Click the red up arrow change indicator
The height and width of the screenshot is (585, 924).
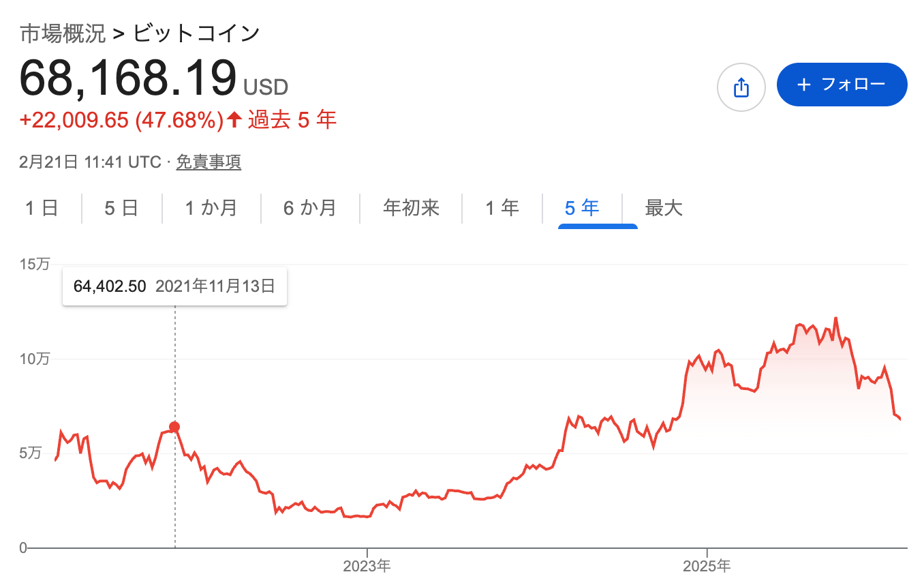pos(234,121)
